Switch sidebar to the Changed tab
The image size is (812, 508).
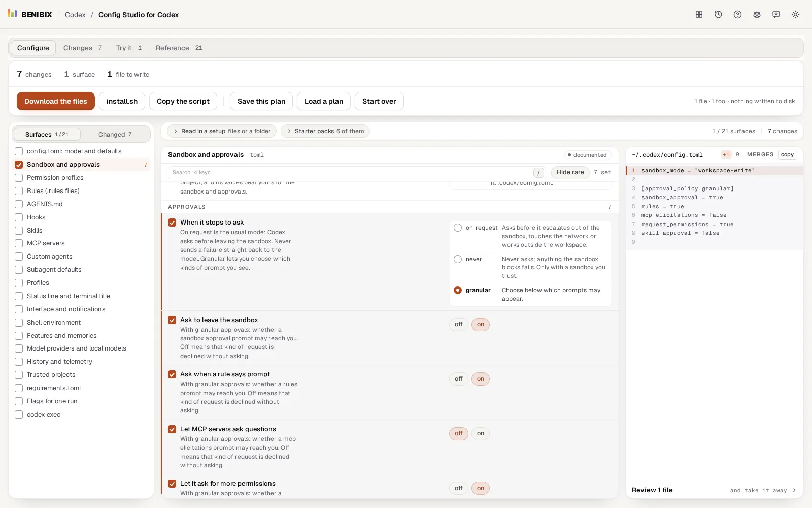pyautogui.click(x=115, y=134)
